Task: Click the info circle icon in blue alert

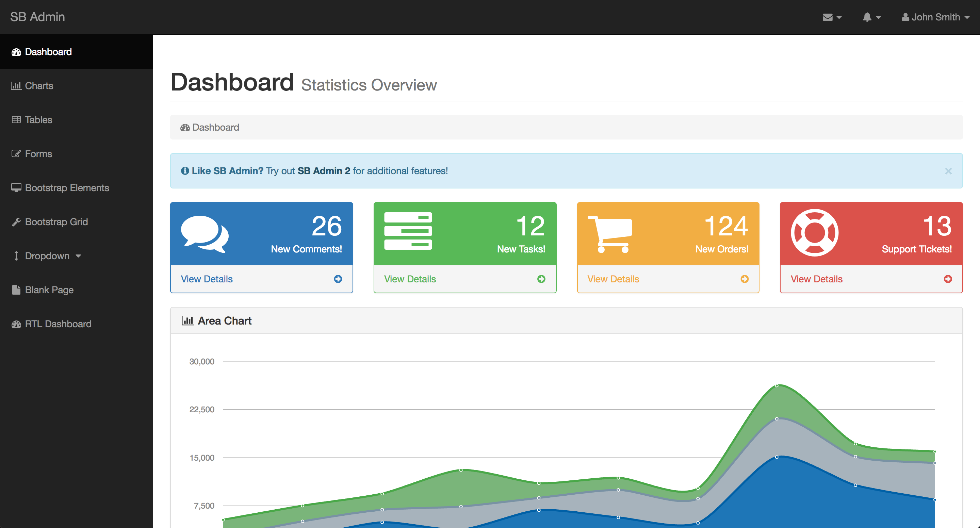Action: click(x=185, y=171)
